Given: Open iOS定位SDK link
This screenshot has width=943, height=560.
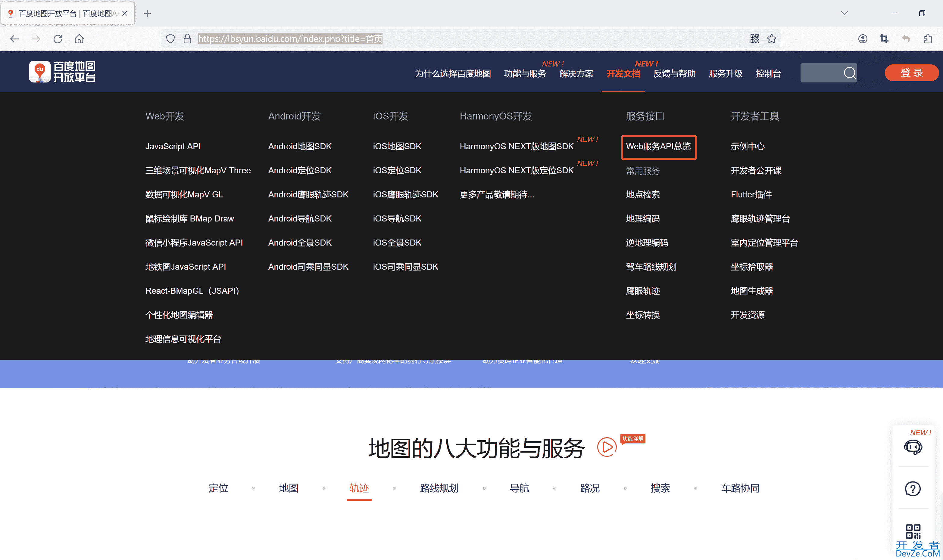Looking at the screenshot, I should click(x=397, y=171).
